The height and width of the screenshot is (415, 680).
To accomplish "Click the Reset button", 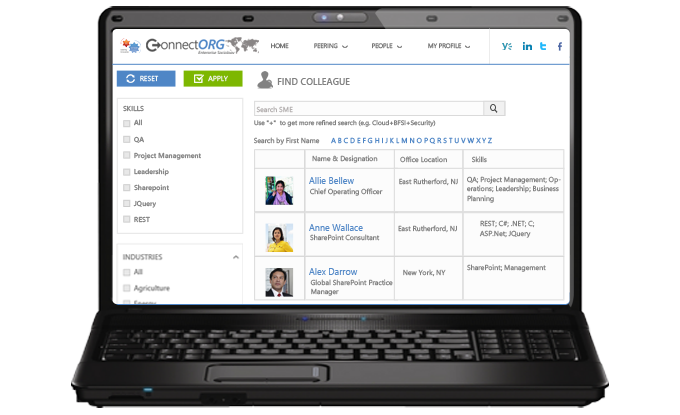I will click(146, 78).
